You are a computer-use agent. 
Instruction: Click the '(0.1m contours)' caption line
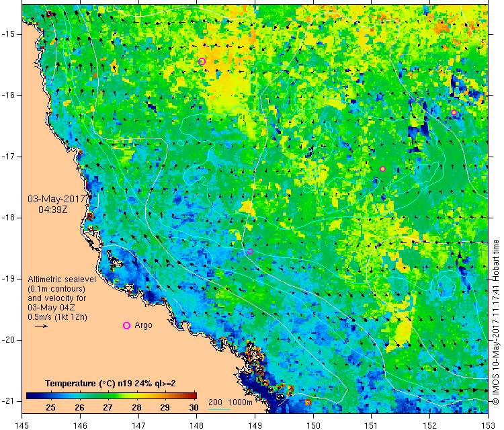click(56, 289)
